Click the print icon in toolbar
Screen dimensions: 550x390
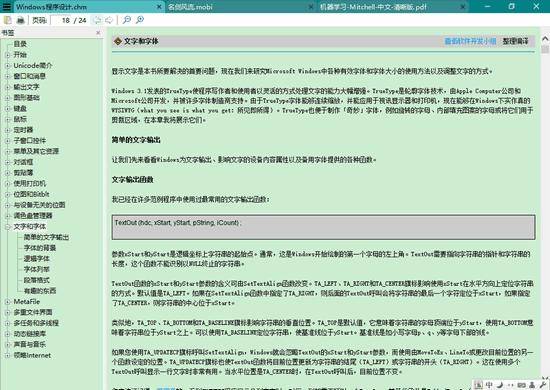pos(21,20)
